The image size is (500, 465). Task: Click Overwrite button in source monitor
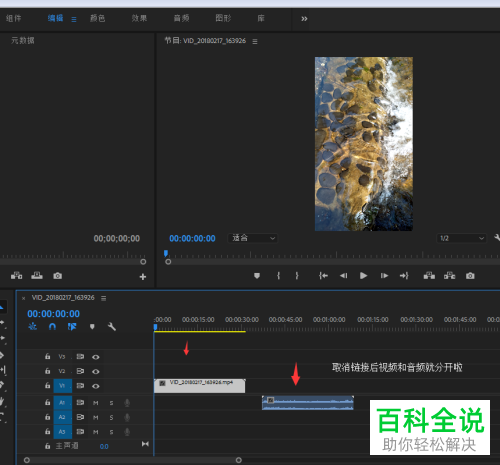pos(37,276)
